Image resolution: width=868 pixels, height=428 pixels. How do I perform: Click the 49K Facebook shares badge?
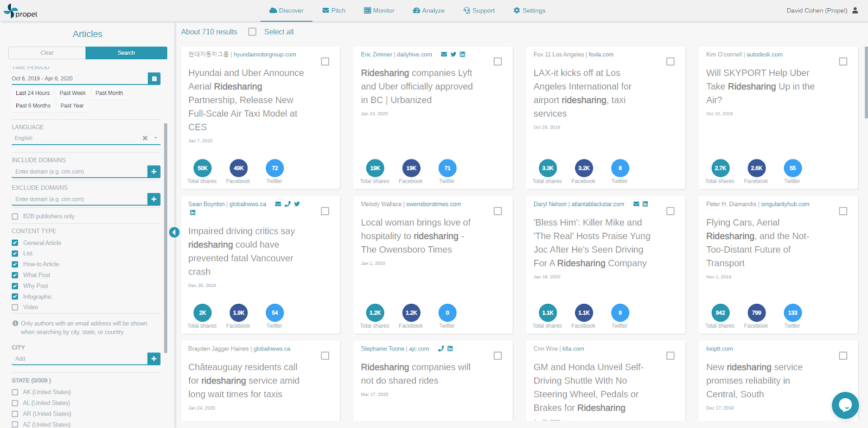(239, 168)
